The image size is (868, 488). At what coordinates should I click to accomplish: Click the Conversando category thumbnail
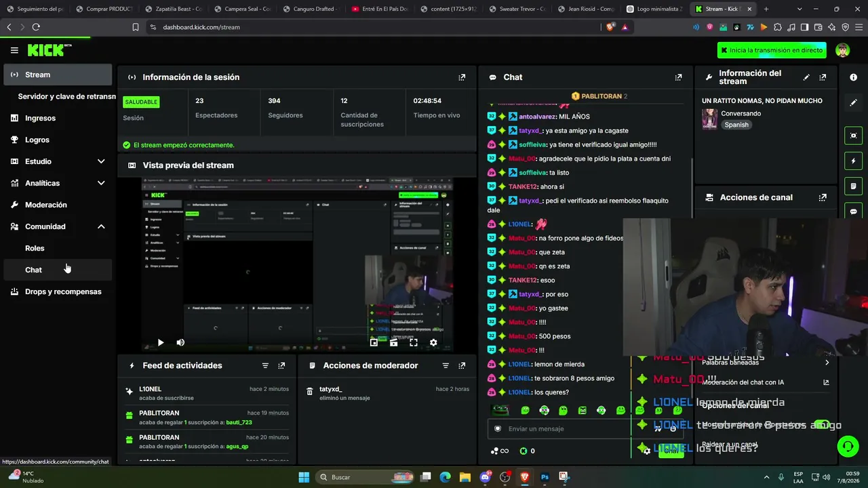(709, 119)
